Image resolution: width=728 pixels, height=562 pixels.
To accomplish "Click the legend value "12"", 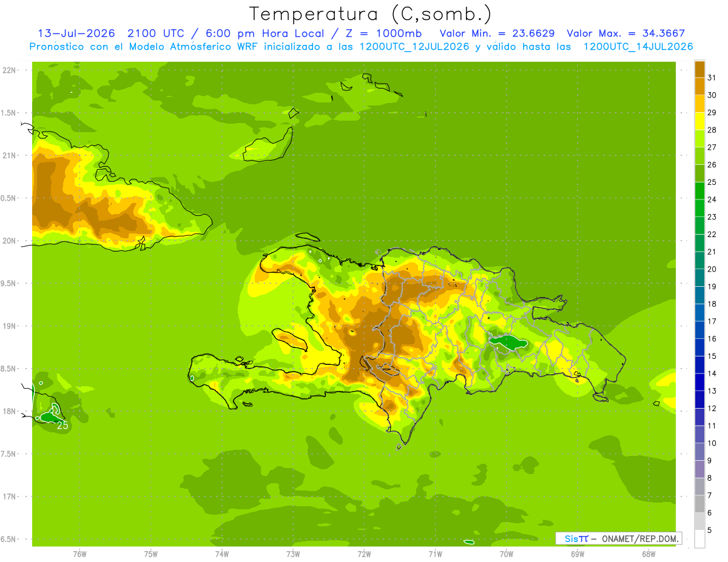I will pyautogui.click(x=712, y=408).
